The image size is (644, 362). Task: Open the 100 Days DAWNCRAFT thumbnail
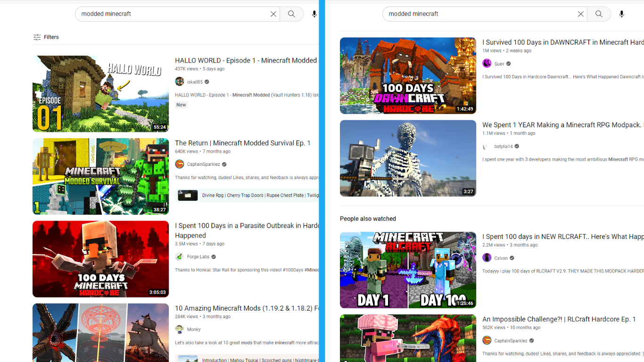click(x=408, y=75)
